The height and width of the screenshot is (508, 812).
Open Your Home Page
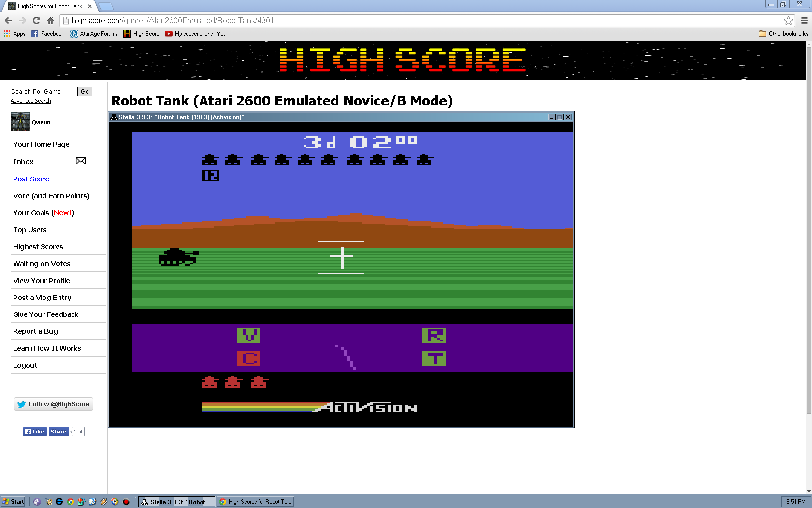[x=41, y=144]
